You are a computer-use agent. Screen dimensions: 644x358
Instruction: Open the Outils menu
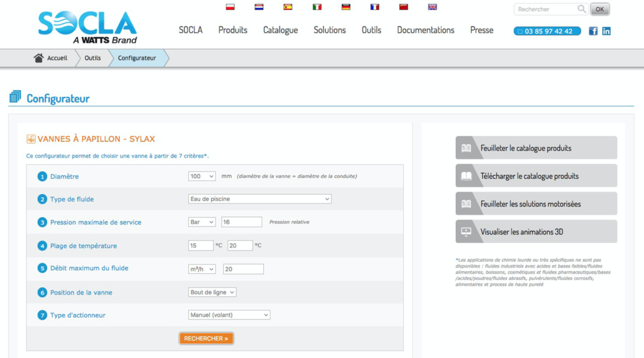click(371, 30)
